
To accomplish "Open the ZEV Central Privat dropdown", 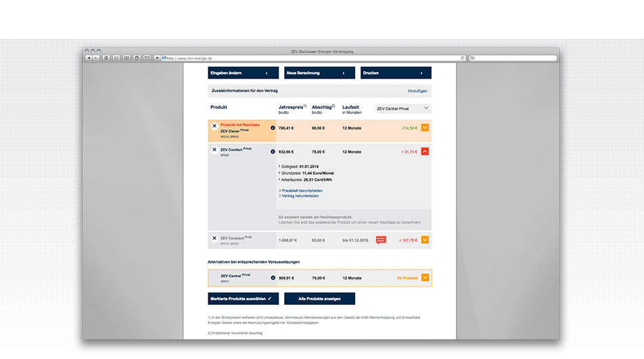I will click(x=402, y=108).
